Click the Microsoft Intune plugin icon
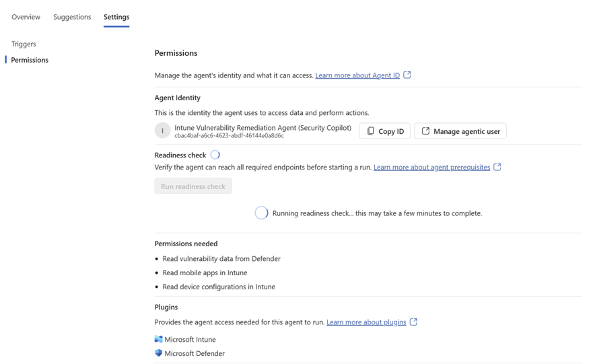This screenshot has height=364, width=589. click(x=158, y=339)
